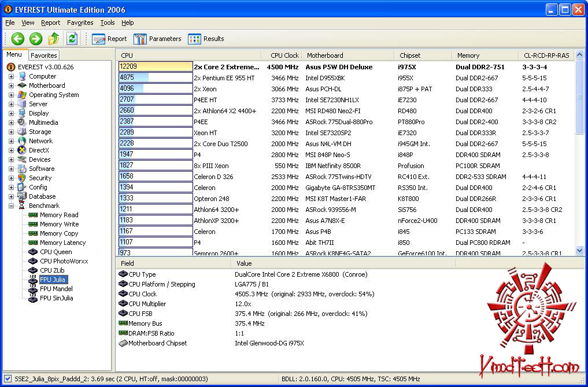Screen dimensions: 588x387
Task: Select the Operating System tree icon
Action: [x=22, y=95]
